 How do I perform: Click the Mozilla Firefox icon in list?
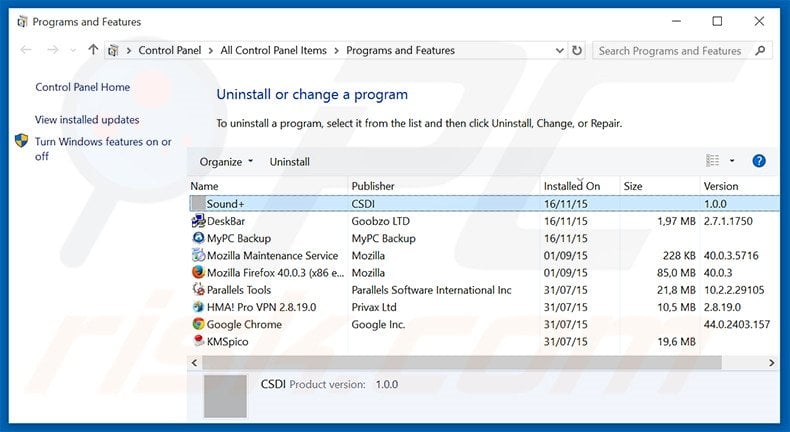[198, 273]
